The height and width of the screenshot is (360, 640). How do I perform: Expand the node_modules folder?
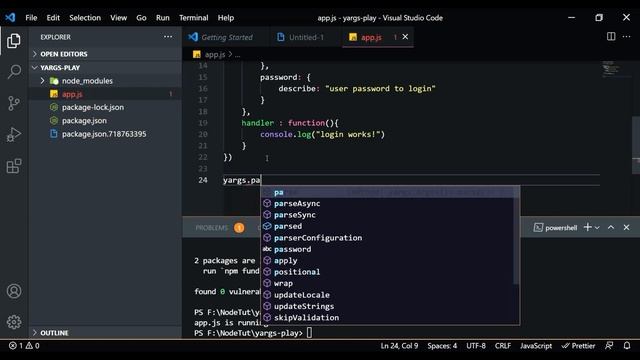pyautogui.click(x=105, y=81)
